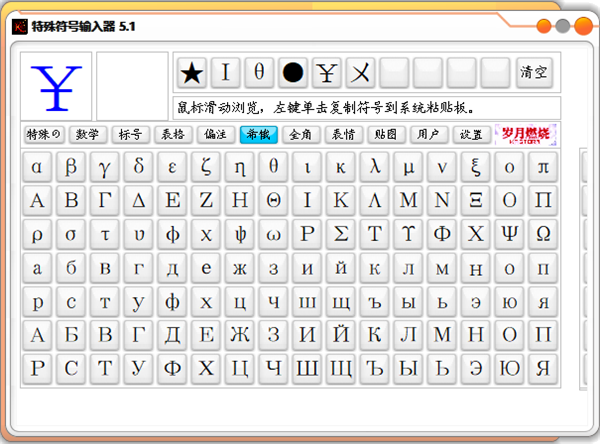Select the Greek Psi Ψ symbol
Viewport: 600px width, 444px height.
tap(510, 234)
